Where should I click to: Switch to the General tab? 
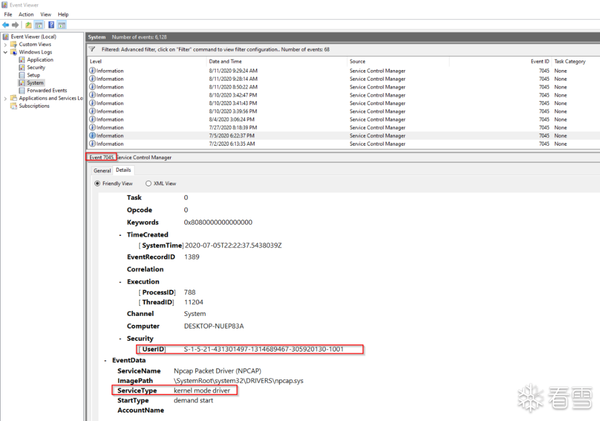pos(102,170)
